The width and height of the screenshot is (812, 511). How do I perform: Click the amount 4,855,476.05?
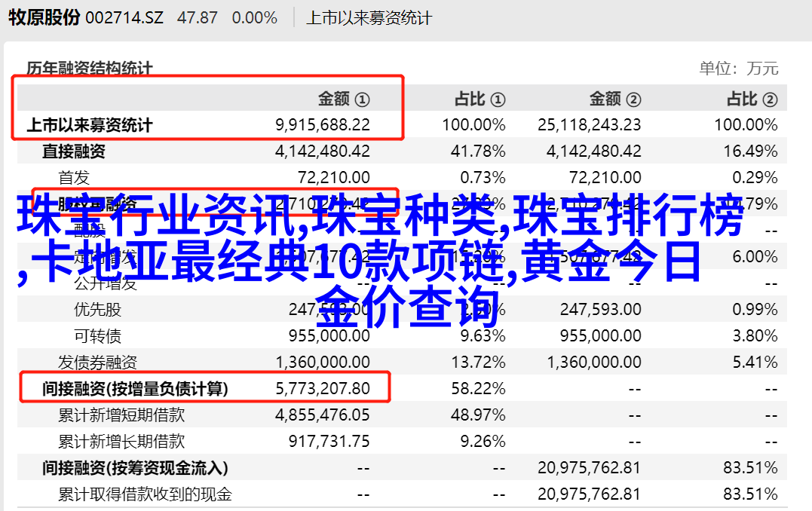click(x=323, y=415)
